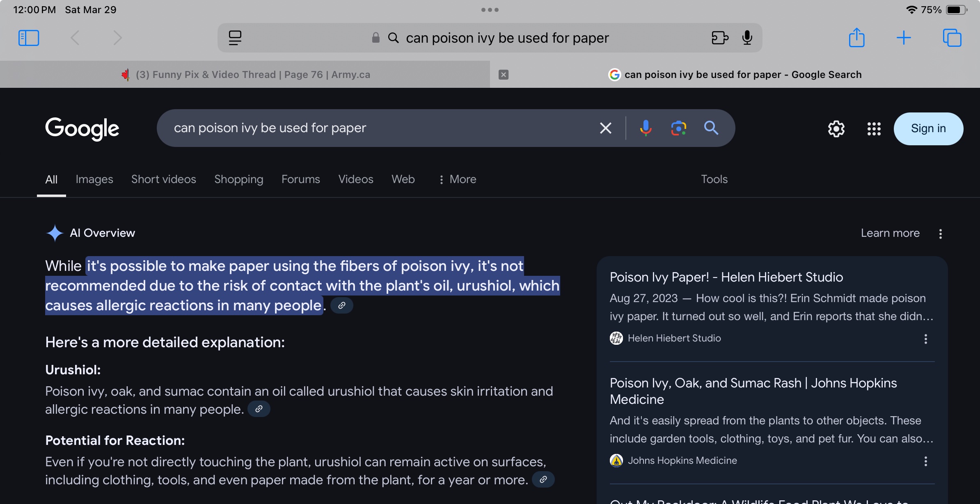Open the AI Overview three-dot options menu

[941, 234]
